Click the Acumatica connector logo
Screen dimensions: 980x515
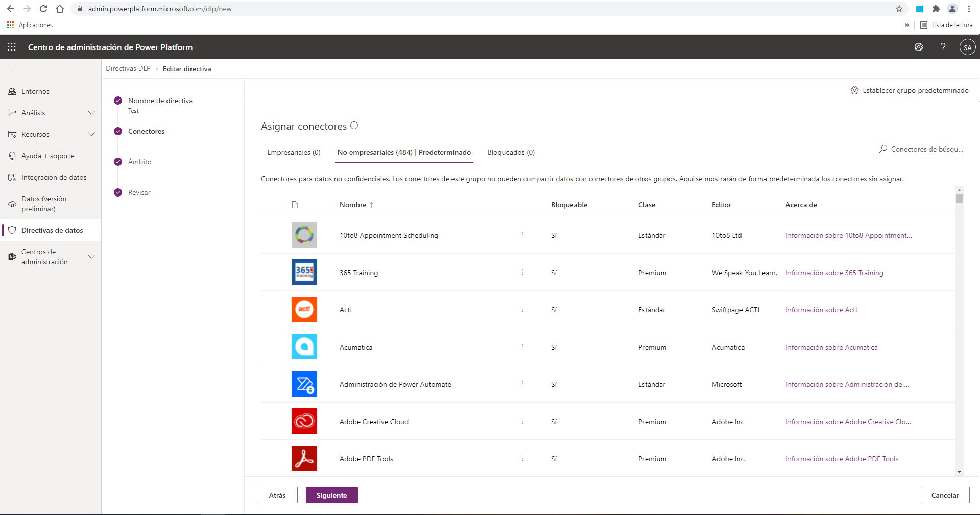[x=304, y=347]
